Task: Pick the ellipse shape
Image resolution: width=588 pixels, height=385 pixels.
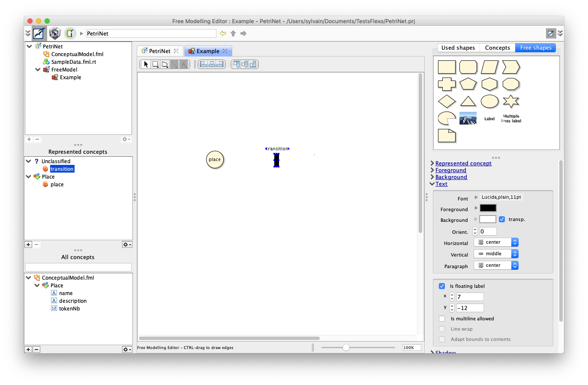Action: point(489,101)
